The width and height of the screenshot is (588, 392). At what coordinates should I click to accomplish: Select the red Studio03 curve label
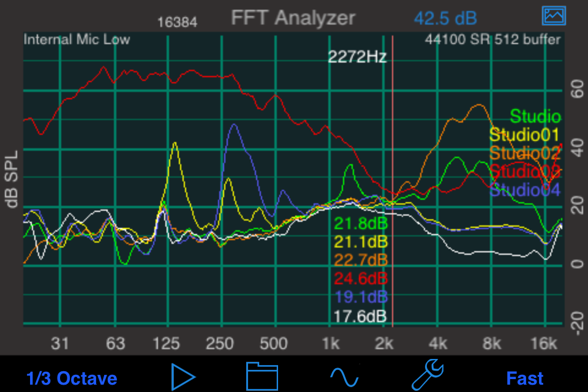coord(524,171)
